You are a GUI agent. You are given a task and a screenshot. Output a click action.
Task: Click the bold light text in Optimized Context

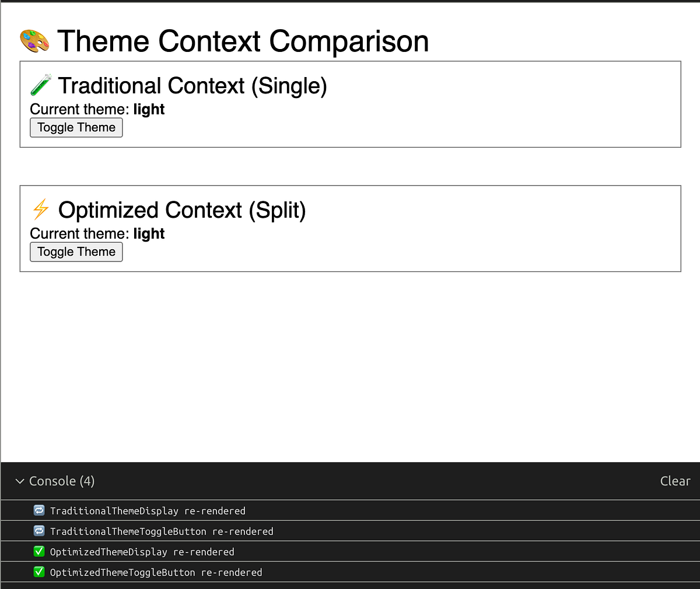coord(149,233)
